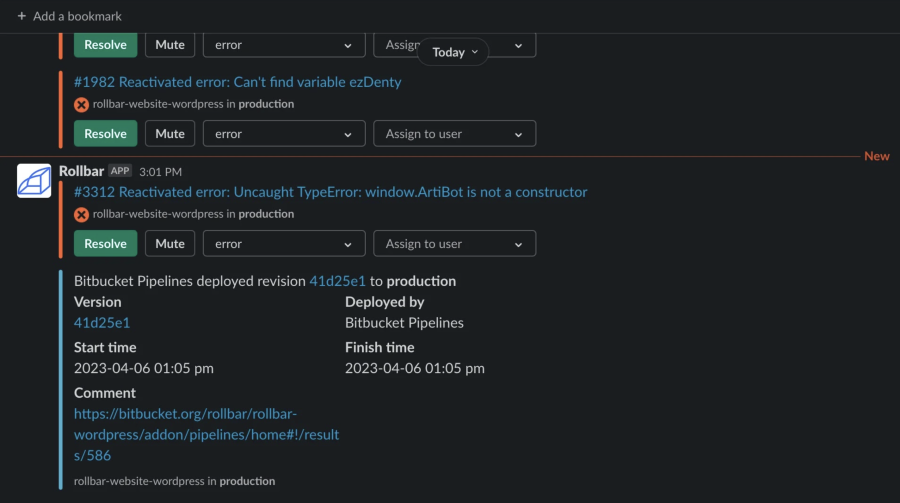Open Assign to user dropdown for #3312

click(x=455, y=243)
